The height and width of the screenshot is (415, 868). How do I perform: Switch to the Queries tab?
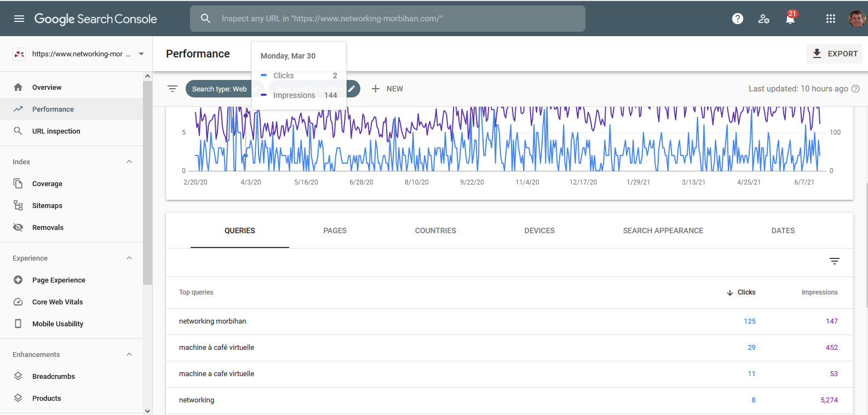pyautogui.click(x=240, y=230)
